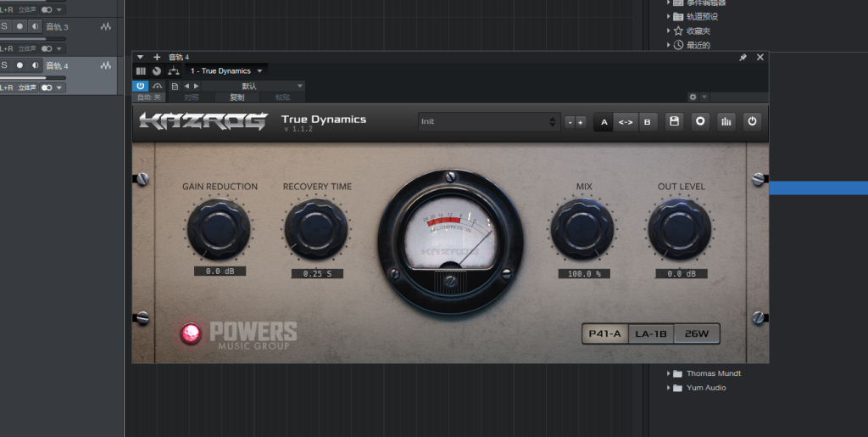Click the MIX knob
Viewport: 868px width, 437px height.
point(582,229)
